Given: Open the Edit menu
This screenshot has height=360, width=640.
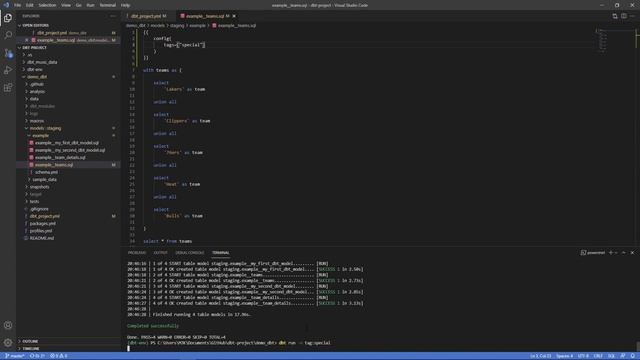Looking at the screenshot, I should [x=30, y=5].
